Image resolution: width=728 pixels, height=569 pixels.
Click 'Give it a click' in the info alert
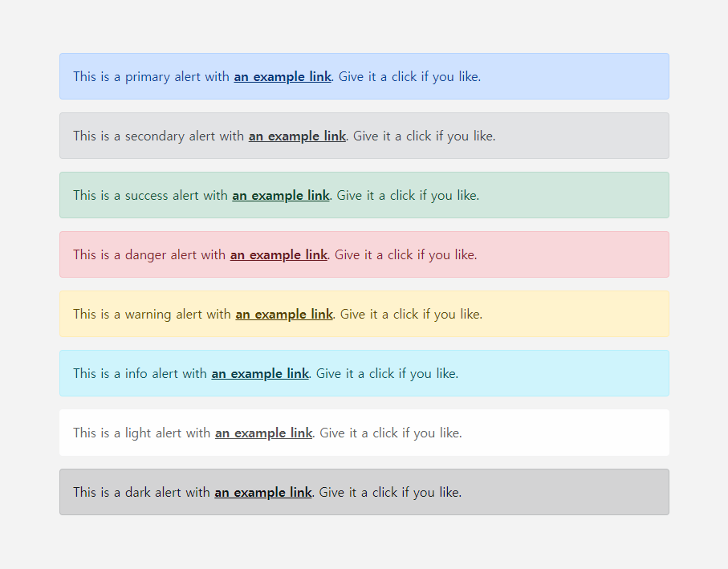tap(356, 374)
